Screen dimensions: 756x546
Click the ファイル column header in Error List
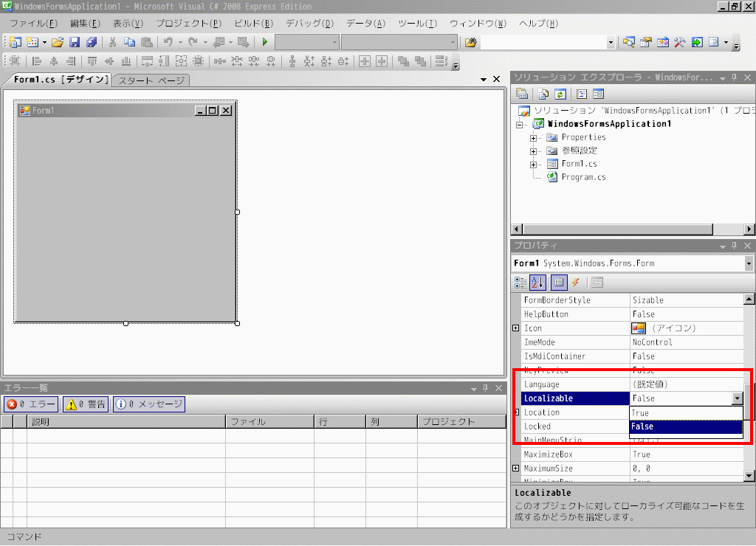(x=270, y=421)
